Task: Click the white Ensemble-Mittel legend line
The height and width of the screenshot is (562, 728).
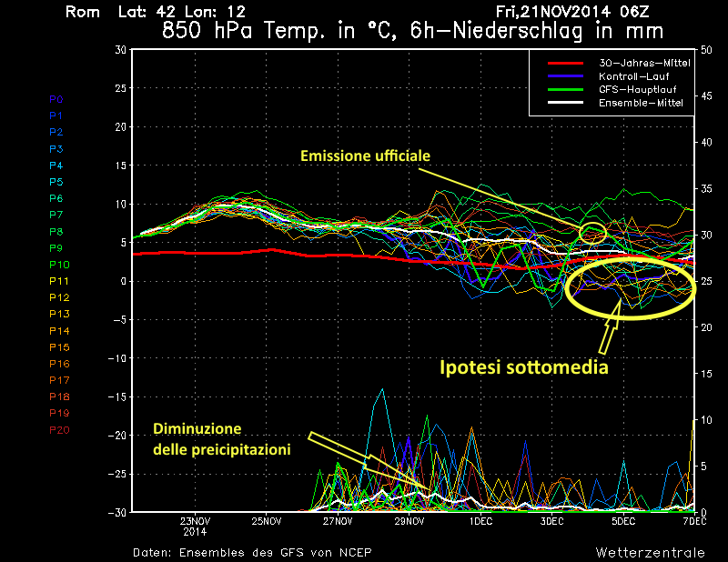Action: (565, 103)
